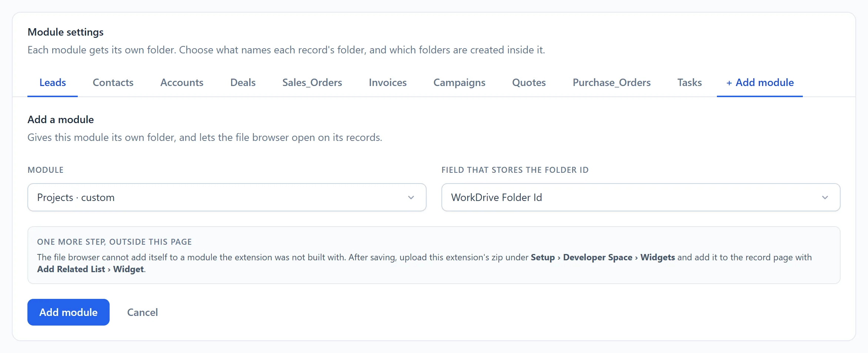Image resolution: width=868 pixels, height=353 pixels.
Task: Cancel adding the module
Action: pos(143,312)
